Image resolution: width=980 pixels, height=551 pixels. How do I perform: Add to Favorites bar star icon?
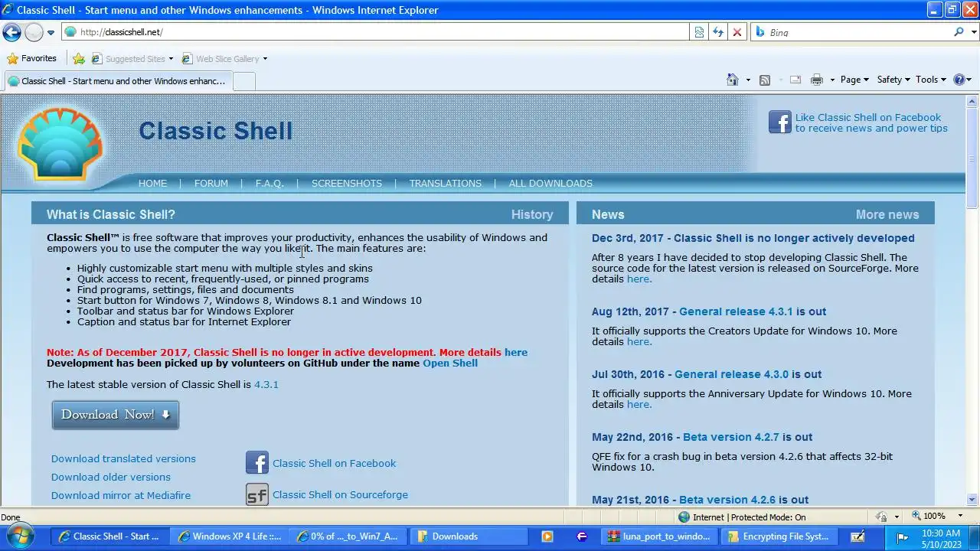point(79,58)
